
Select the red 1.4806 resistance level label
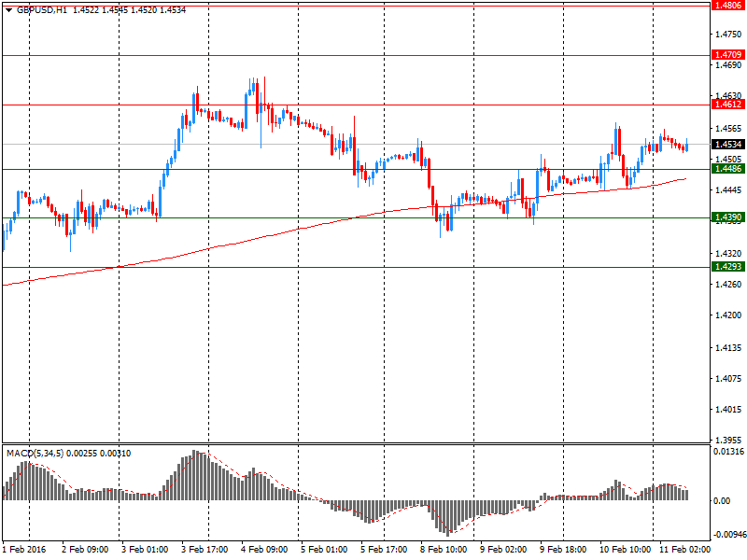(728, 6)
